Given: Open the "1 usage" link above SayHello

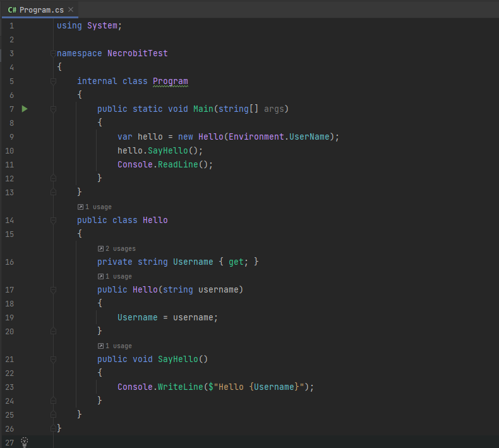Looking at the screenshot, I should click(118, 346).
